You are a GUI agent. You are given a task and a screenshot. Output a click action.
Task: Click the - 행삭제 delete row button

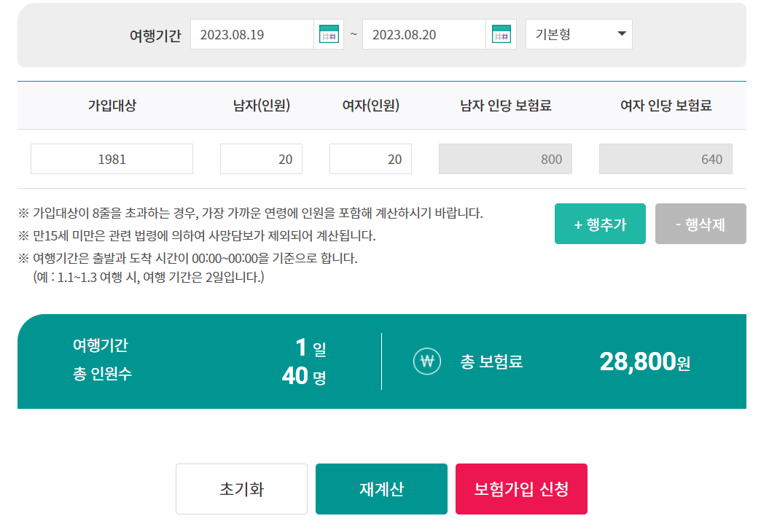click(x=700, y=224)
